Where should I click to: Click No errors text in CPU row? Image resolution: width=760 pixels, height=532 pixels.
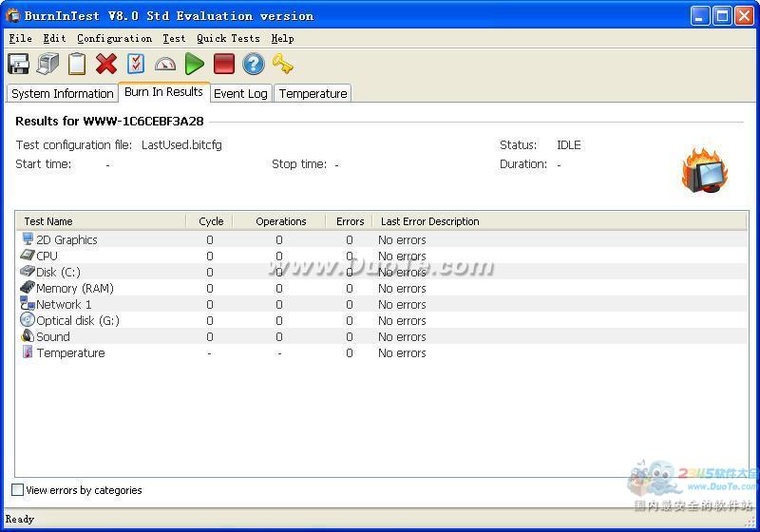point(402,256)
